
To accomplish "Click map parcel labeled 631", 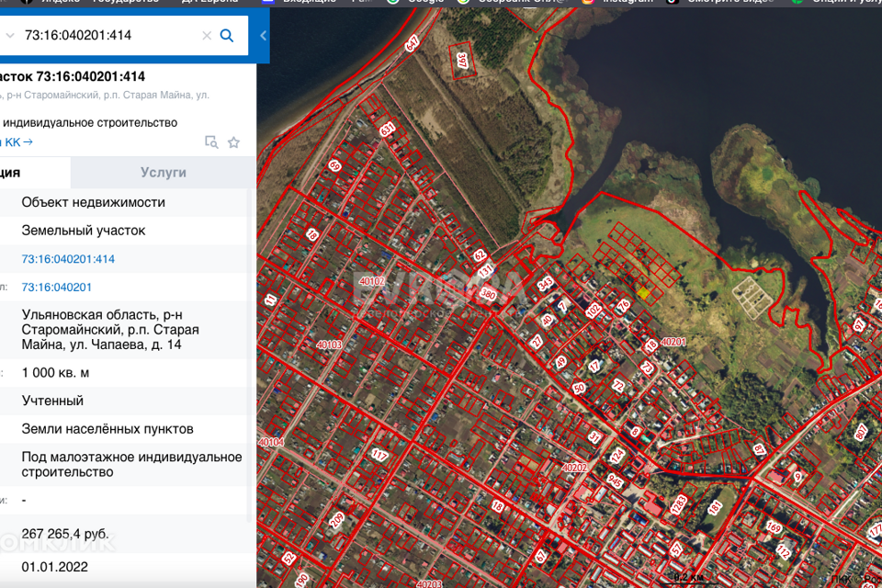I will [x=387, y=130].
